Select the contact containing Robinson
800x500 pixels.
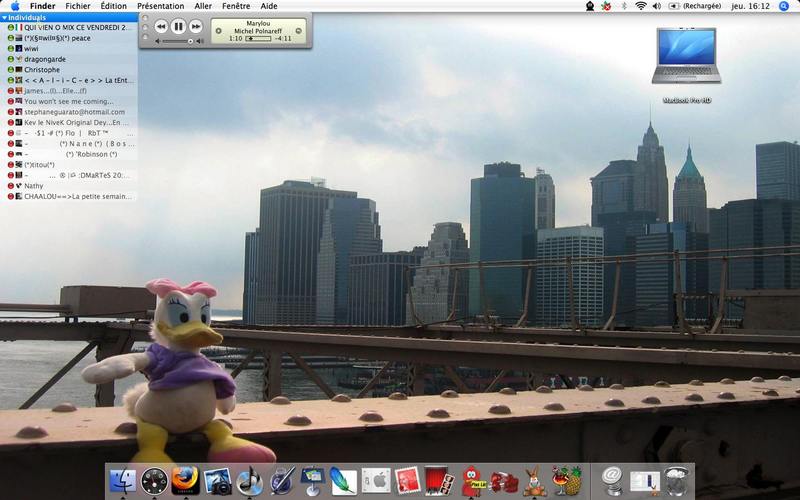(69, 154)
